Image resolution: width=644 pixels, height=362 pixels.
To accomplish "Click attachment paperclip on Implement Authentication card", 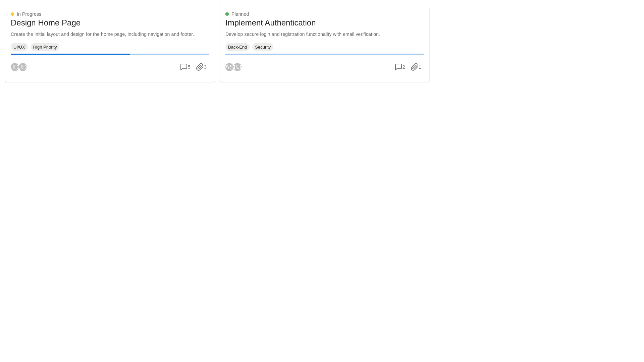I will coord(414,67).
